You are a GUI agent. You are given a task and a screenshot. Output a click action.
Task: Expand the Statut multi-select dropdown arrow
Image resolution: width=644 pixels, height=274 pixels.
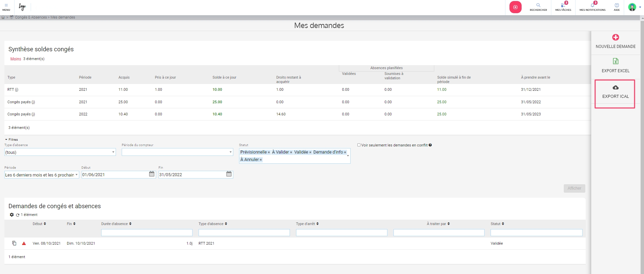(348, 156)
